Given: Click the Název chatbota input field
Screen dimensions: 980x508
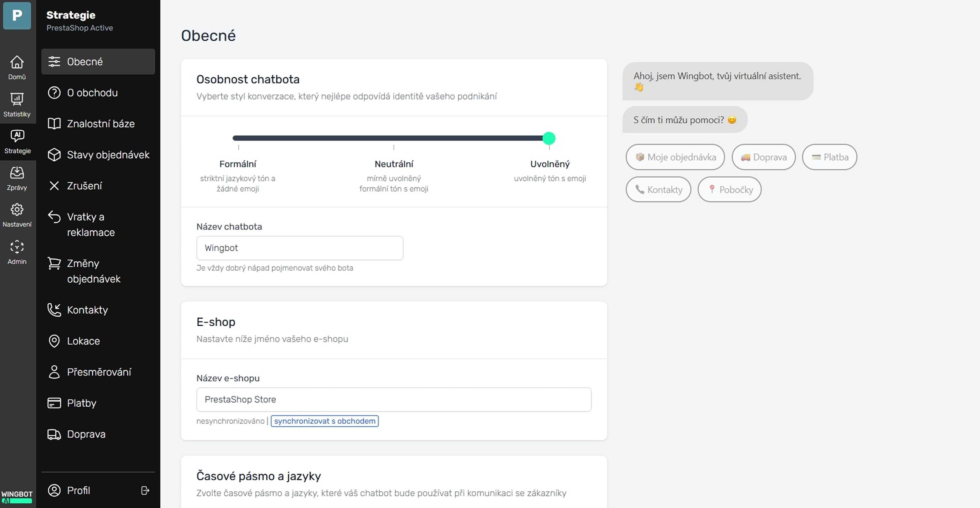Looking at the screenshot, I should pyautogui.click(x=299, y=248).
